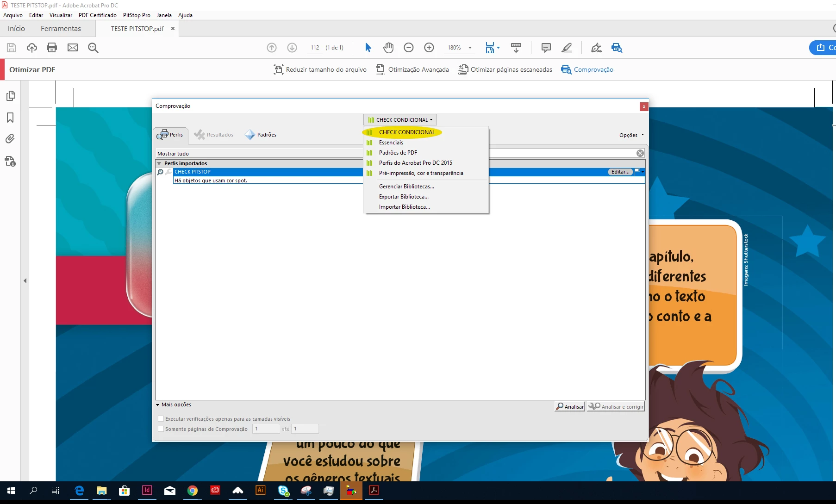Click the flag icon on CHECK PITSTOP row

tap(637, 172)
